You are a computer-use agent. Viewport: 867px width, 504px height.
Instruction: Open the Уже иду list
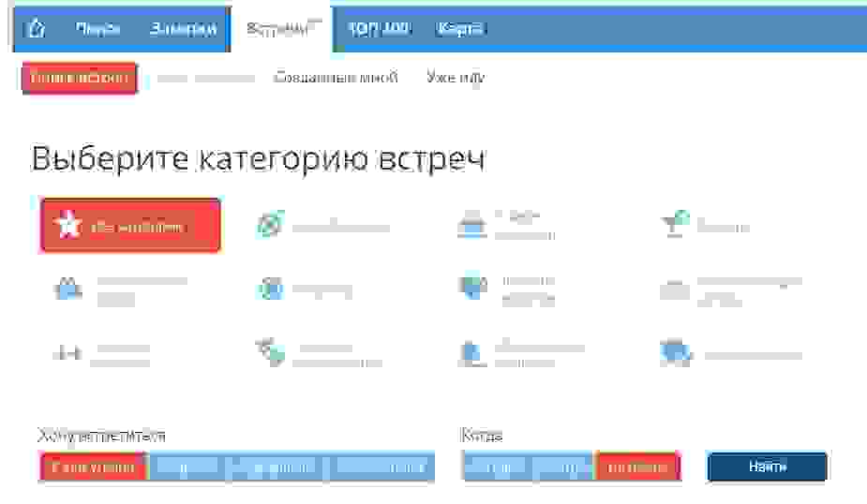point(456,78)
